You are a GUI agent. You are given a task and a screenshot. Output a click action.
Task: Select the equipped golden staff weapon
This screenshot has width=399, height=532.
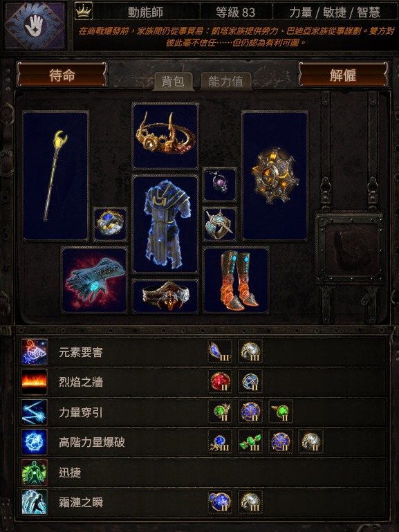tap(56, 176)
